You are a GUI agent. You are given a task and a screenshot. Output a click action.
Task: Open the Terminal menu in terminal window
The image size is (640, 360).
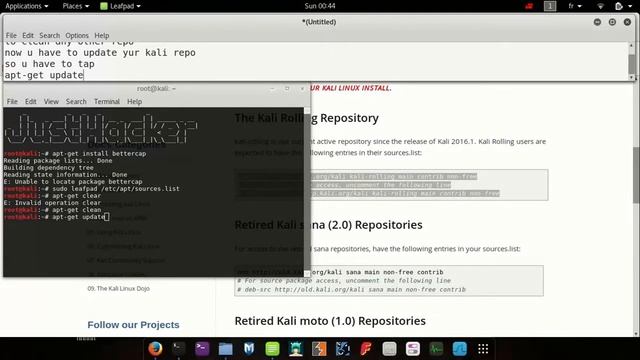pyautogui.click(x=107, y=102)
